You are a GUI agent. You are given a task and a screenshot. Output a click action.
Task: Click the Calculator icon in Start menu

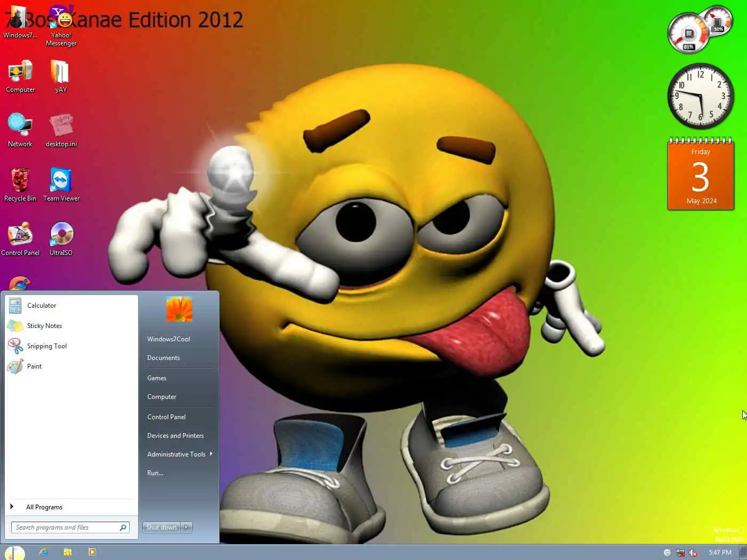tap(15, 306)
